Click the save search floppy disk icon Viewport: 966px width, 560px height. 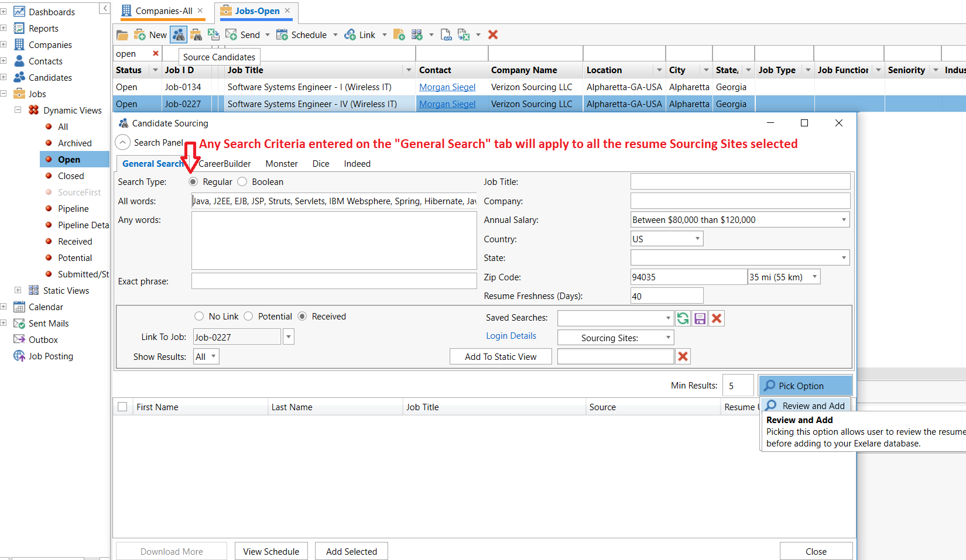(700, 318)
